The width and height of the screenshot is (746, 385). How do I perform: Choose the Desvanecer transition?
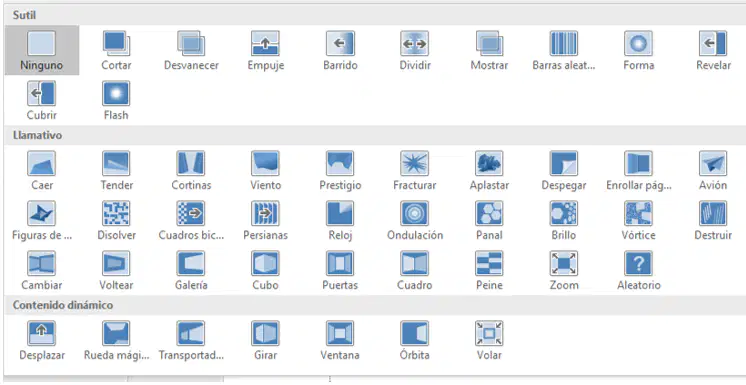click(191, 50)
